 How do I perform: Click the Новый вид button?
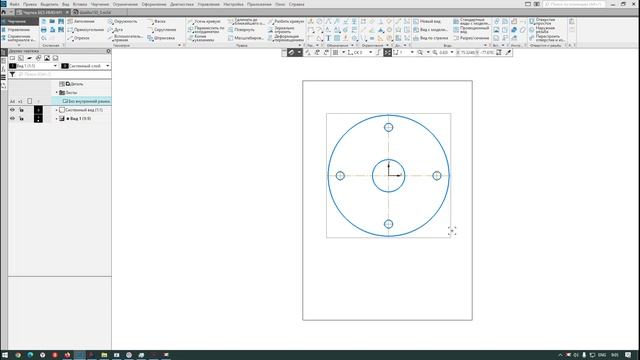[427, 21]
